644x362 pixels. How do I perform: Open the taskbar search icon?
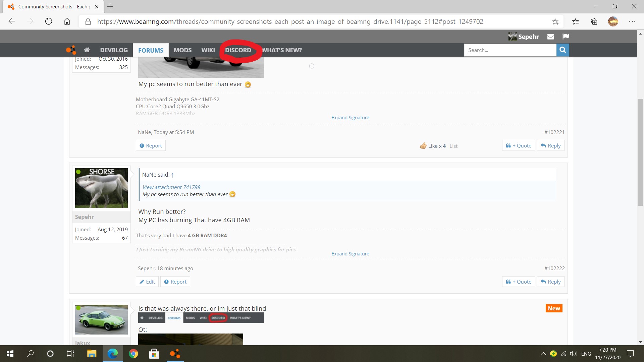click(x=30, y=354)
